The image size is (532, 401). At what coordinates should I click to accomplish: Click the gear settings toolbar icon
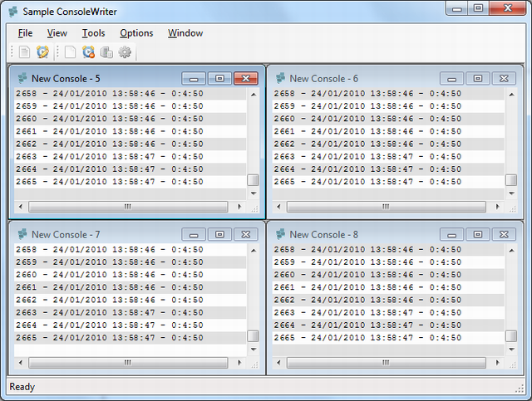(125, 52)
